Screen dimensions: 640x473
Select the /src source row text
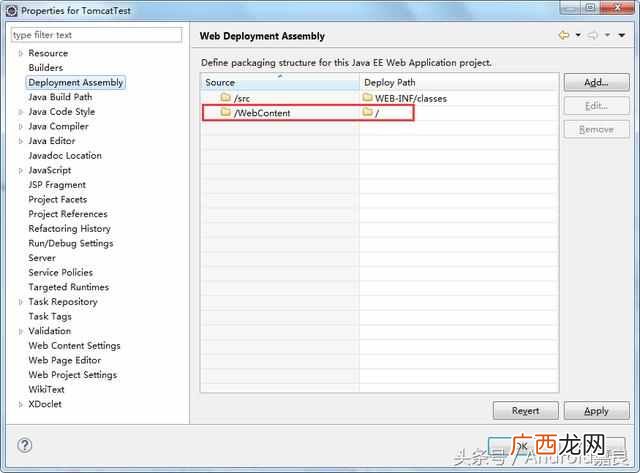pyautogui.click(x=242, y=98)
